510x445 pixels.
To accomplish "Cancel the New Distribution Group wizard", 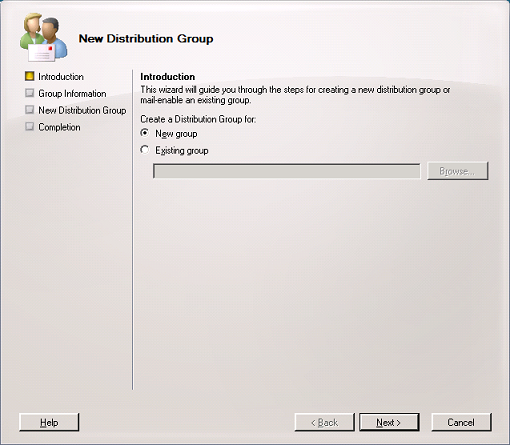I will click(461, 422).
